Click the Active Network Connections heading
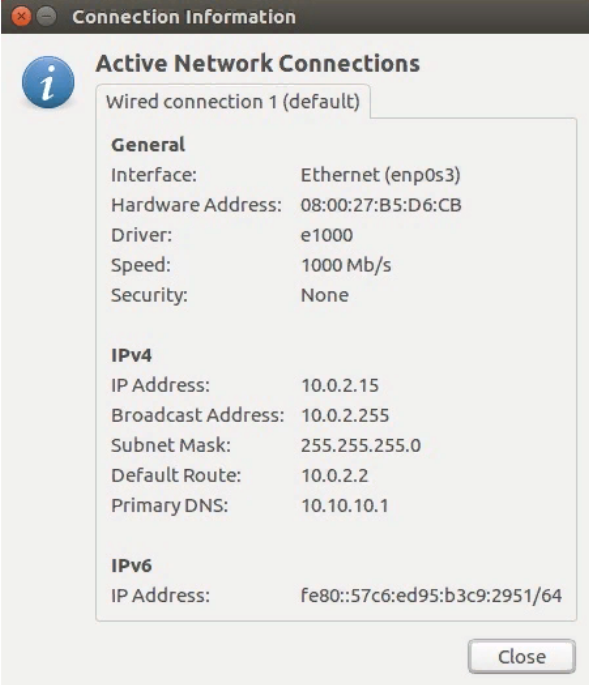This screenshot has height=685, width=589. [x=258, y=63]
